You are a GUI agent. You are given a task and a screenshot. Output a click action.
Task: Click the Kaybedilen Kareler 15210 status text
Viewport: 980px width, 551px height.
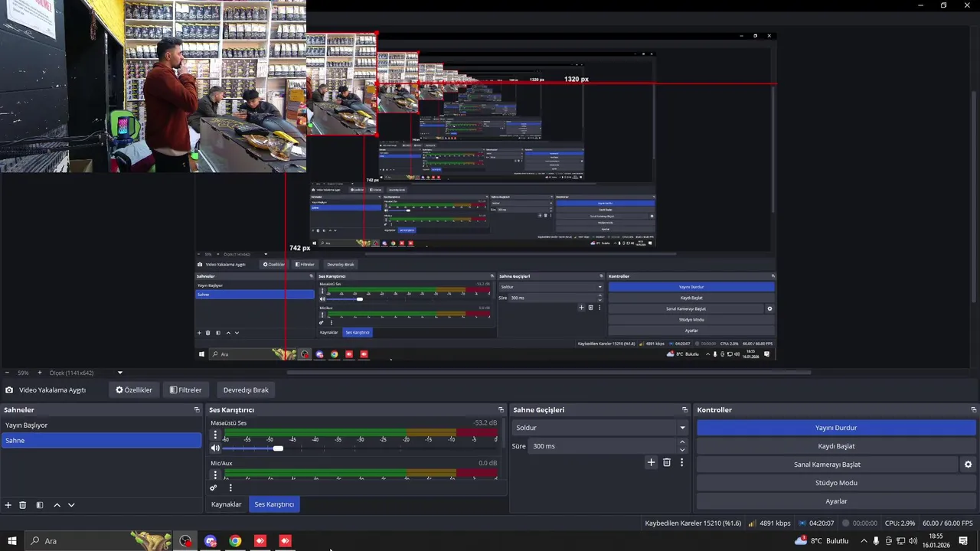click(x=693, y=523)
